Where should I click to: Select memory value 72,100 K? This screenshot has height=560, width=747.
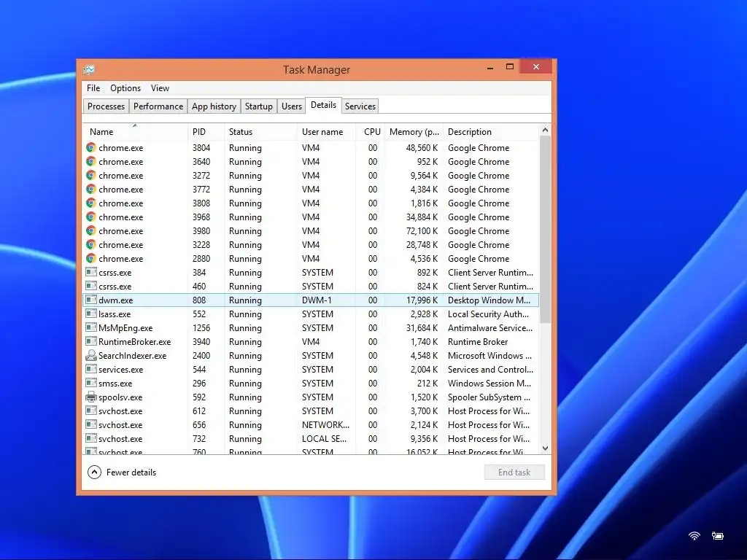click(x=422, y=231)
